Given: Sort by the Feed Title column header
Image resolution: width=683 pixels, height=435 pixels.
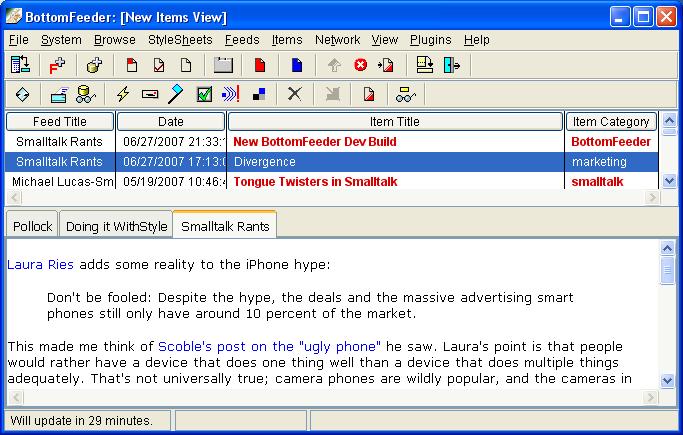Looking at the screenshot, I should 60,121.
